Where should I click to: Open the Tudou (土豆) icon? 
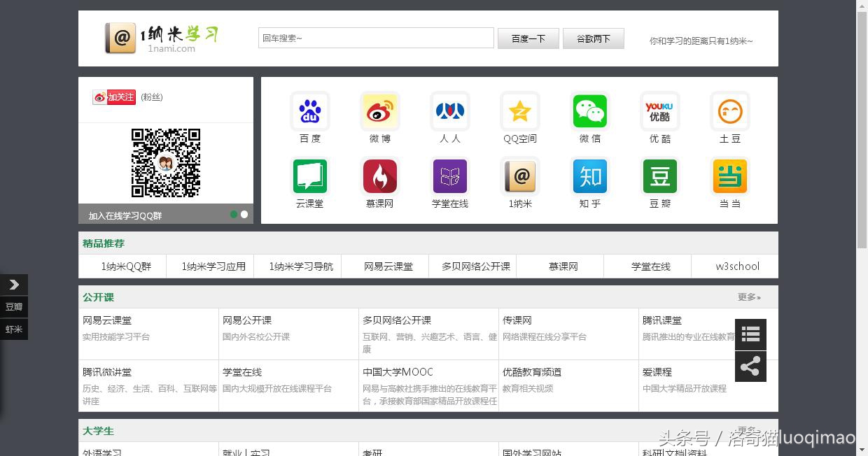click(730, 111)
